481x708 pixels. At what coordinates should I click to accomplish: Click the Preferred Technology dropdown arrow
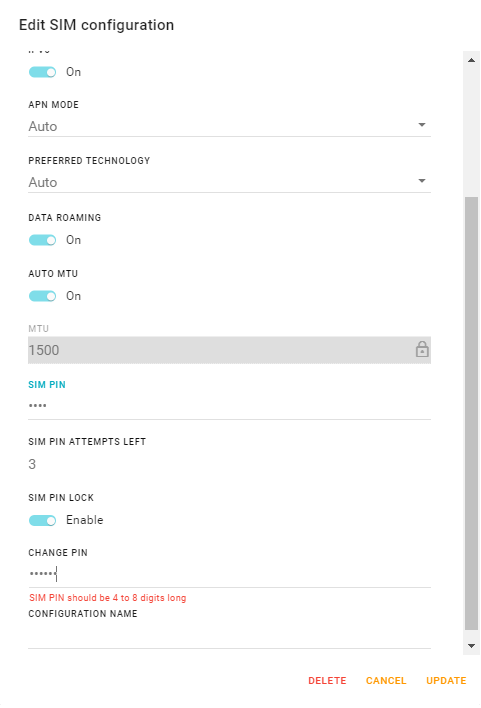coord(422,181)
